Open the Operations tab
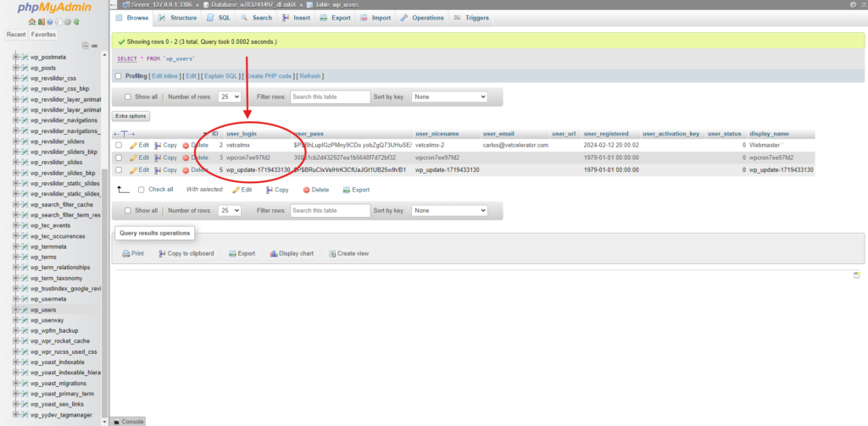The image size is (868, 426). point(422,17)
